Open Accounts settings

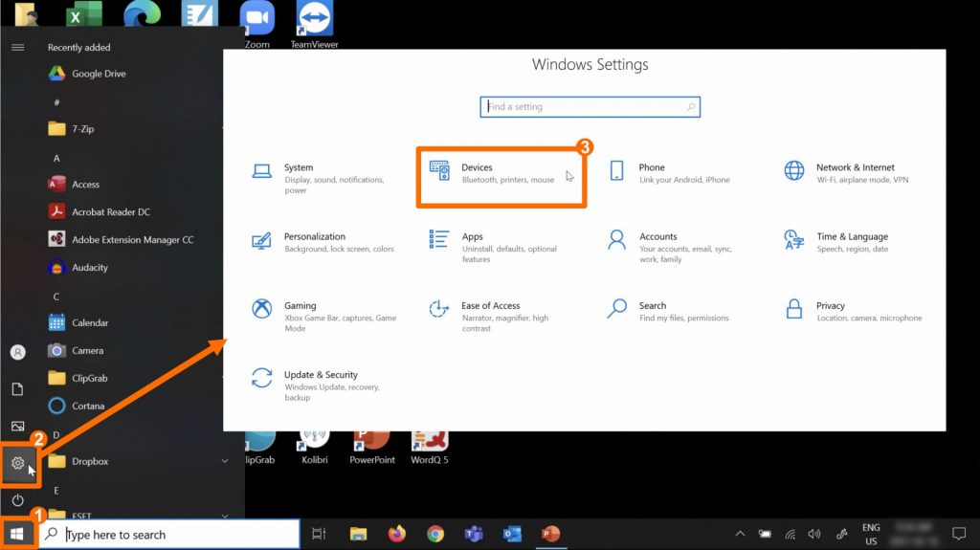(672, 246)
